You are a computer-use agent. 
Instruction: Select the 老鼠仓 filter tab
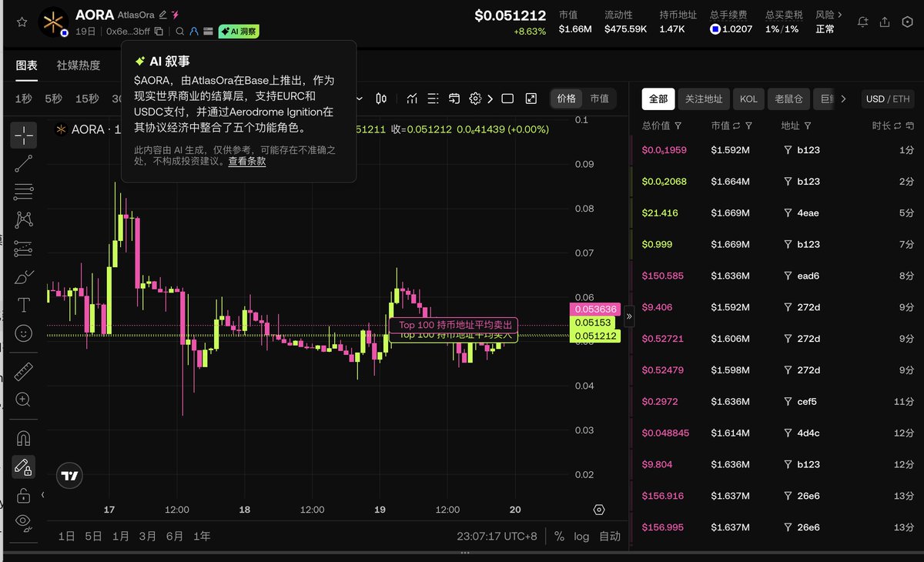(x=788, y=99)
